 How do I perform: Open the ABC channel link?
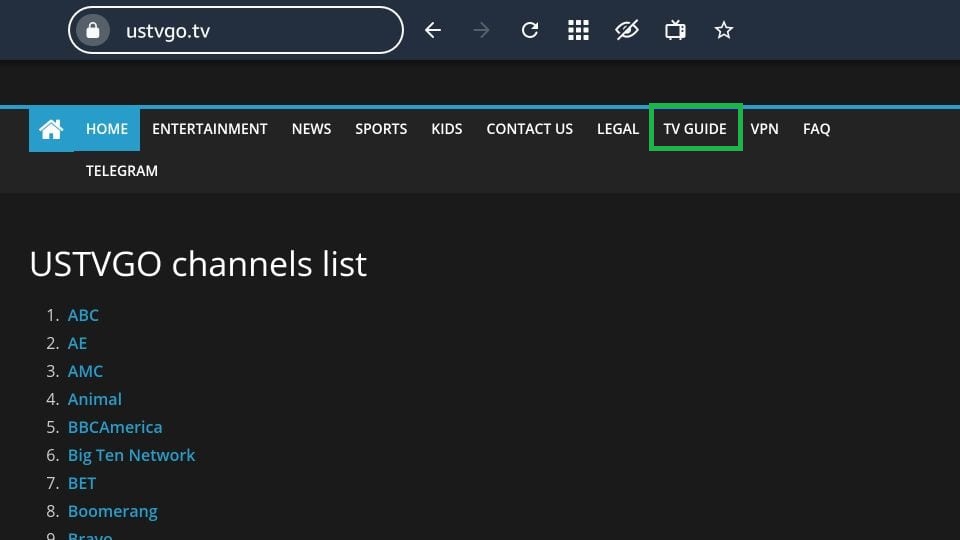click(x=83, y=315)
